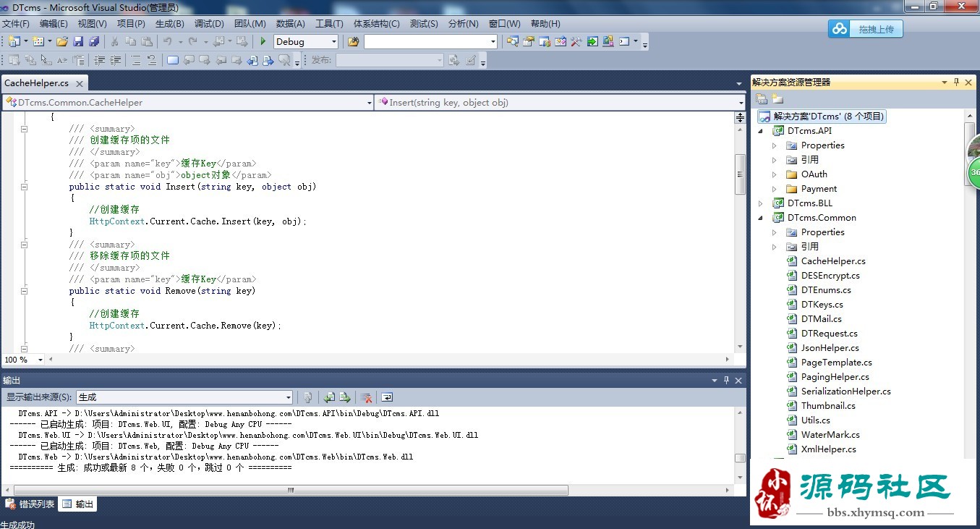Click the Open File folder icon

[x=62, y=41]
